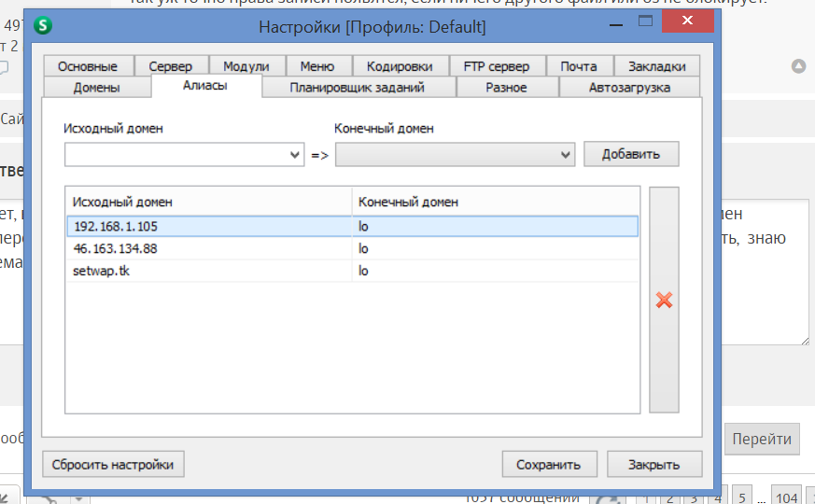Open the FTP сервер tab
Screen dimensions: 815x504
(496, 66)
